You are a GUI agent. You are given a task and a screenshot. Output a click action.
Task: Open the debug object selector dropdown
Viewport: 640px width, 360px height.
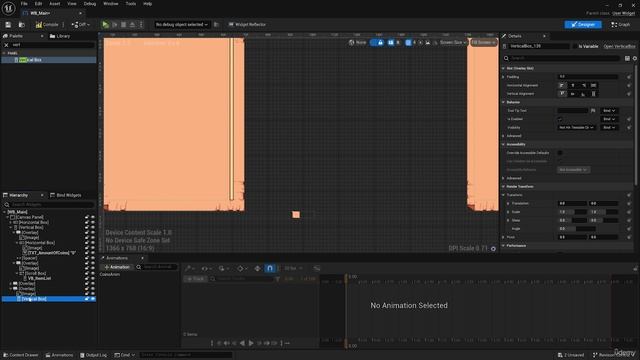pyautogui.click(x=181, y=24)
